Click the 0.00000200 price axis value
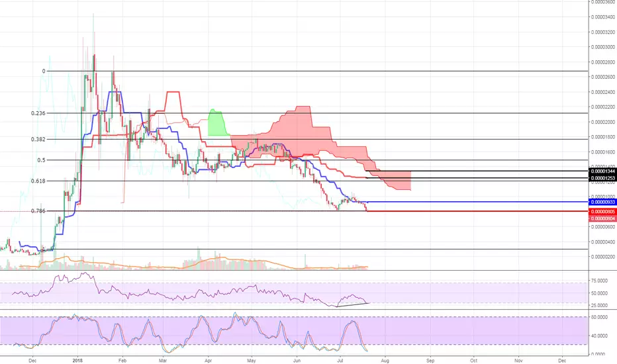 (603, 257)
